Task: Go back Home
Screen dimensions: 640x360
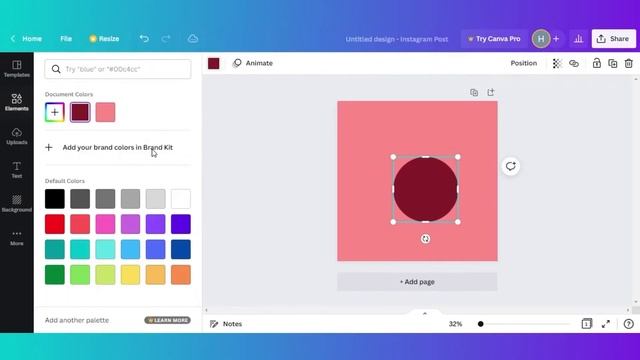Action: click(x=32, y=39)
